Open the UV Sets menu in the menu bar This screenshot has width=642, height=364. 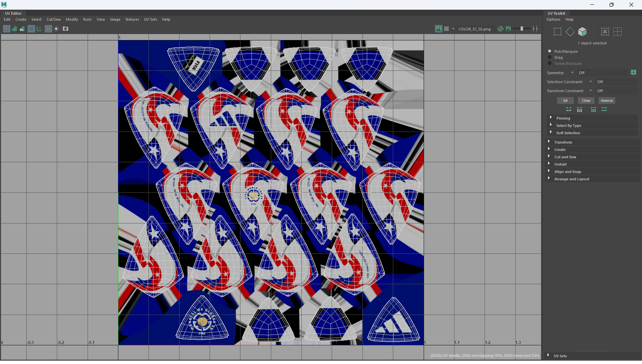point(150,20)
